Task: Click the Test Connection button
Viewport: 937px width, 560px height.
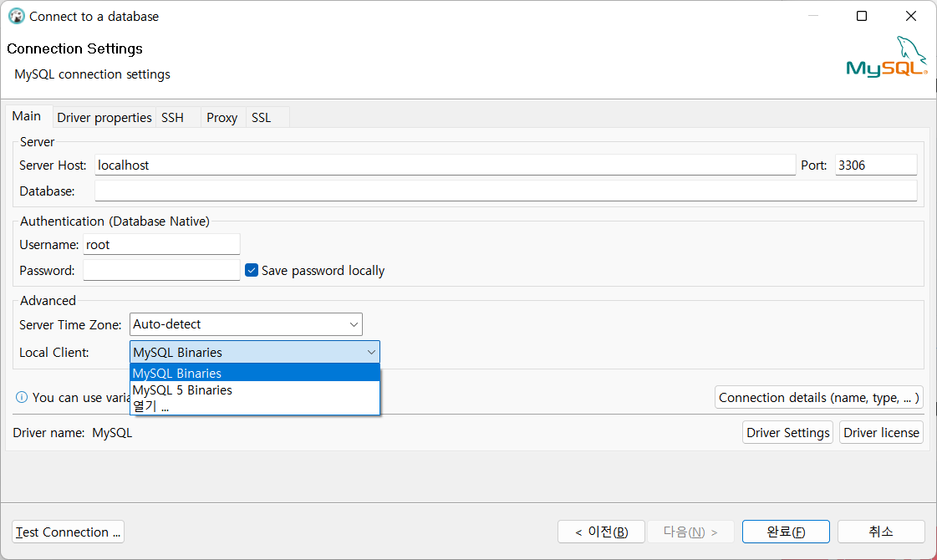Action: [x=69, y=532]
